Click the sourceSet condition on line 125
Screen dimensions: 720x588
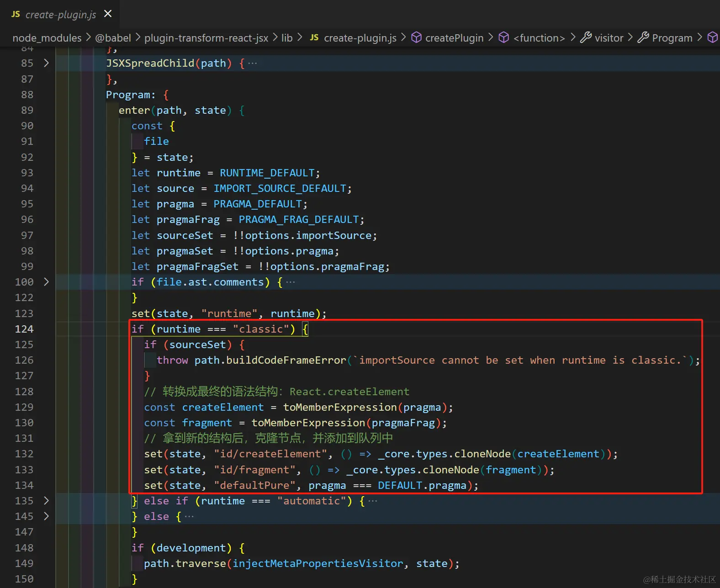pos(198,344)
